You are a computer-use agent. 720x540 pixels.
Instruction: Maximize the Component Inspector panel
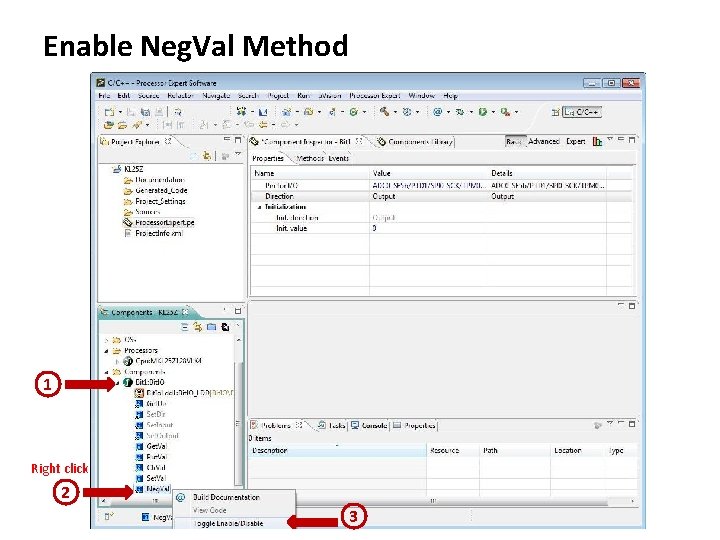coord(632,139)
